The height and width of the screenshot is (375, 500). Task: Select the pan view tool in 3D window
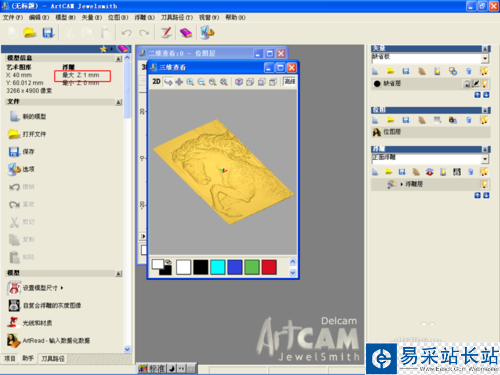point(179,82)
